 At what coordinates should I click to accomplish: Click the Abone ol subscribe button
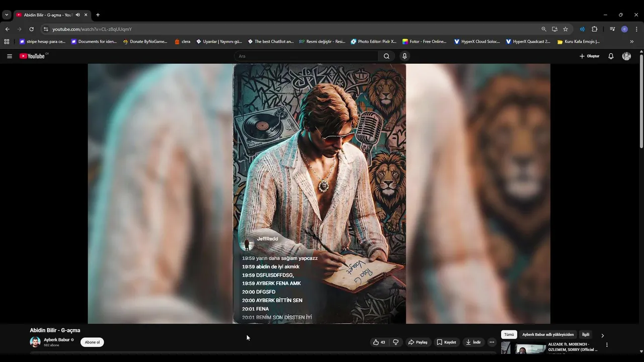click(92, 342)
